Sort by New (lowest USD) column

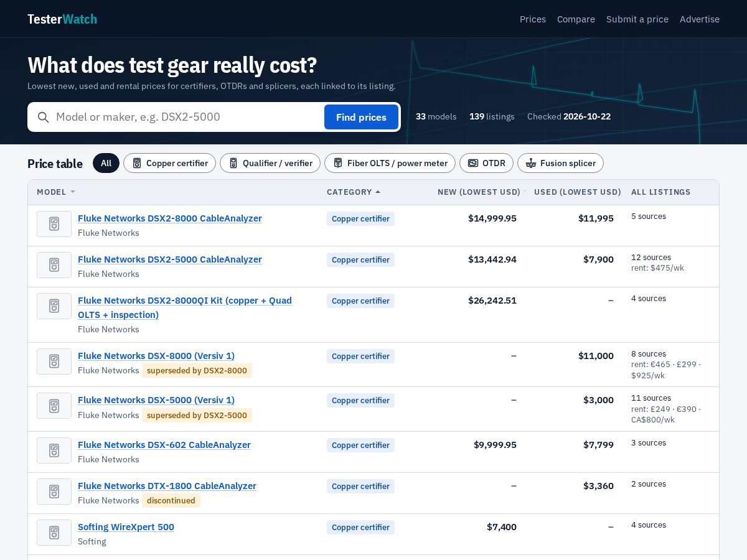[x=479, y=192]
